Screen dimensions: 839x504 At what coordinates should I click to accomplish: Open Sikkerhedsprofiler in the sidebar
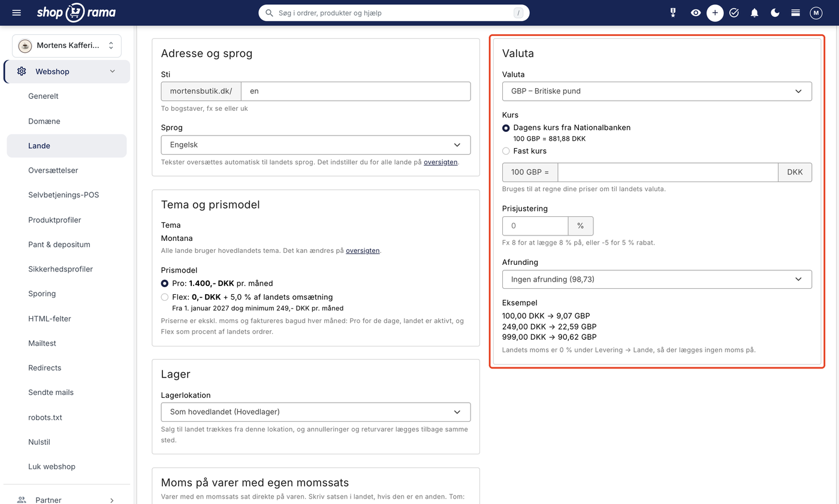coord(67,269)
